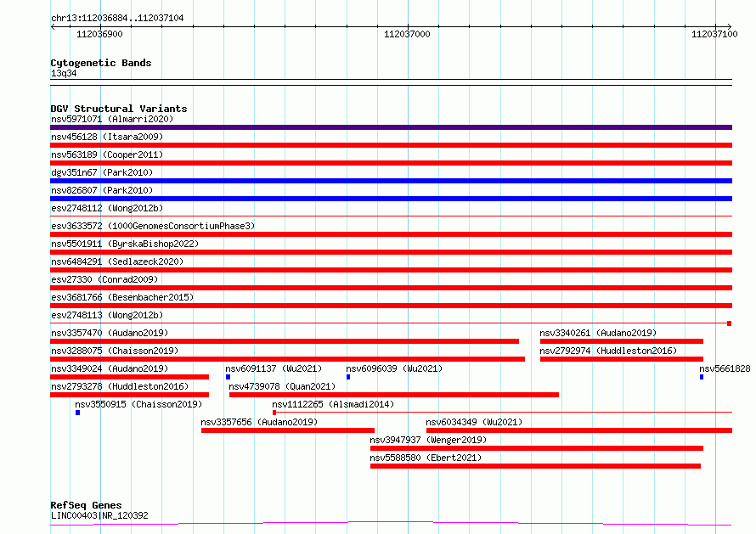The width and height of the screenshot is (756, 534).
Task: Select nsv3288075 (Chaisson2019) label
Action: [x=115, y=351]
